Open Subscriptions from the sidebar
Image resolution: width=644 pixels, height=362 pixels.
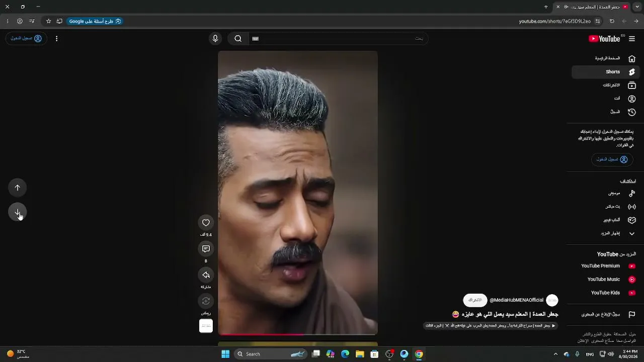click(606, 85)
